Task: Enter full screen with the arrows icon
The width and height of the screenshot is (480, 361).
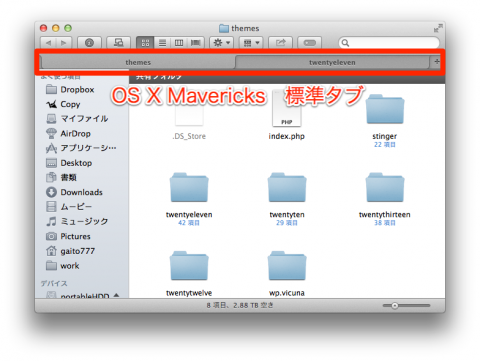Action: pos(438,28)
